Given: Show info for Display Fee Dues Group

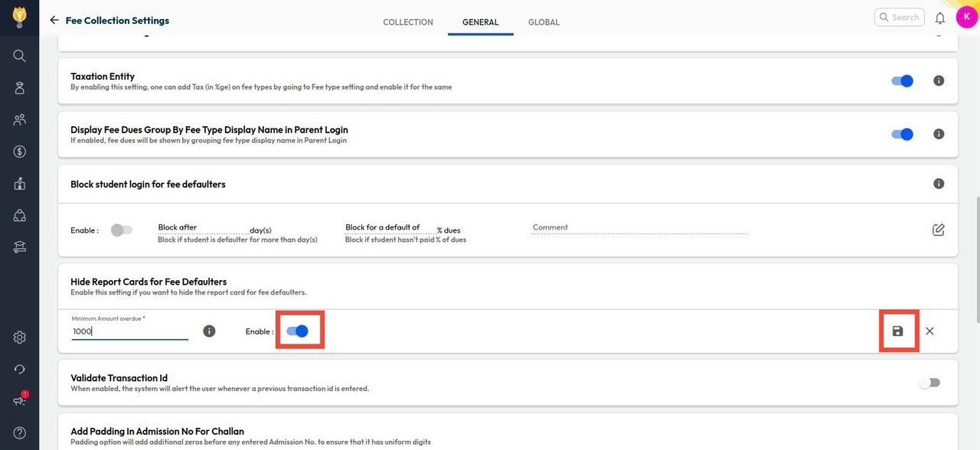Looking at the screenshot, I should tap(939, 135).
